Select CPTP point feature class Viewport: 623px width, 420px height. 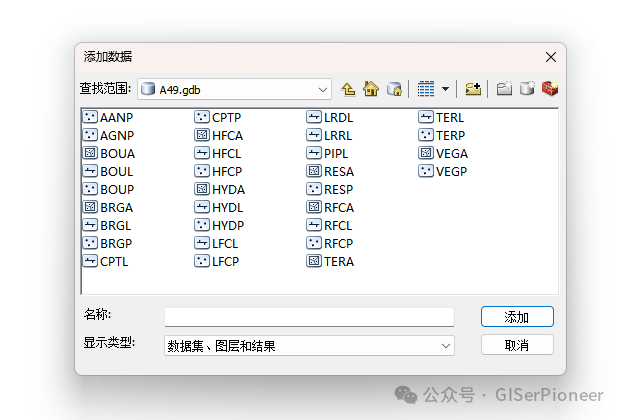coord(218,118)
